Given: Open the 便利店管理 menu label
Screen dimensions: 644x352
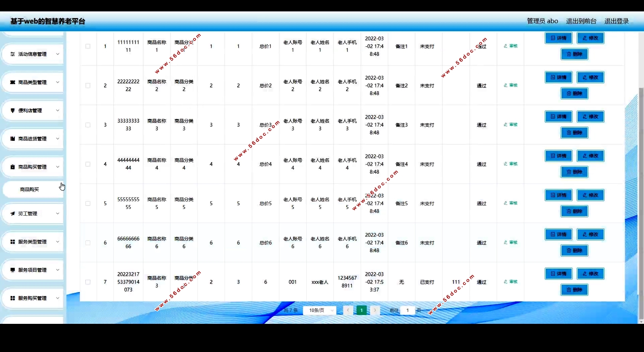Looking at the screenshot, I should click(30, 110).
